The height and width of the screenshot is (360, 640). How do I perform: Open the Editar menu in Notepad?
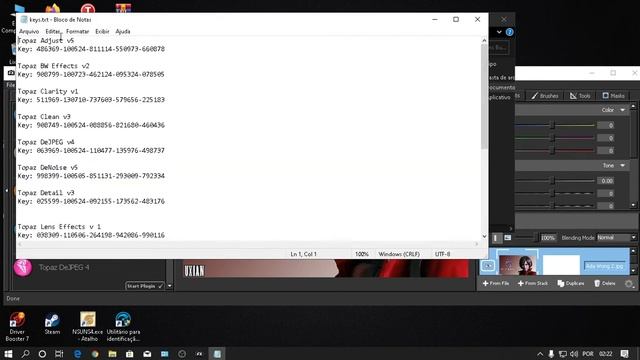[52, 31]
